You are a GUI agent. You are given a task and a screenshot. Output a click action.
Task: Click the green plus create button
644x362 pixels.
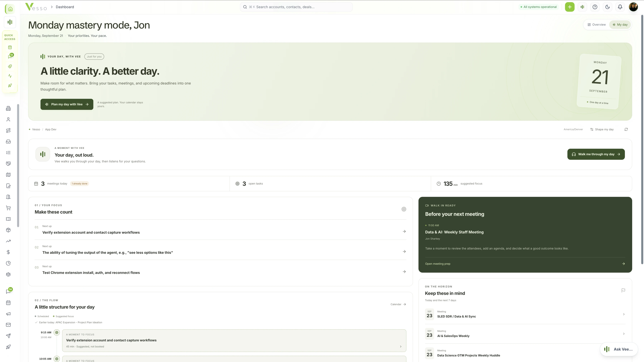[570, 7]
